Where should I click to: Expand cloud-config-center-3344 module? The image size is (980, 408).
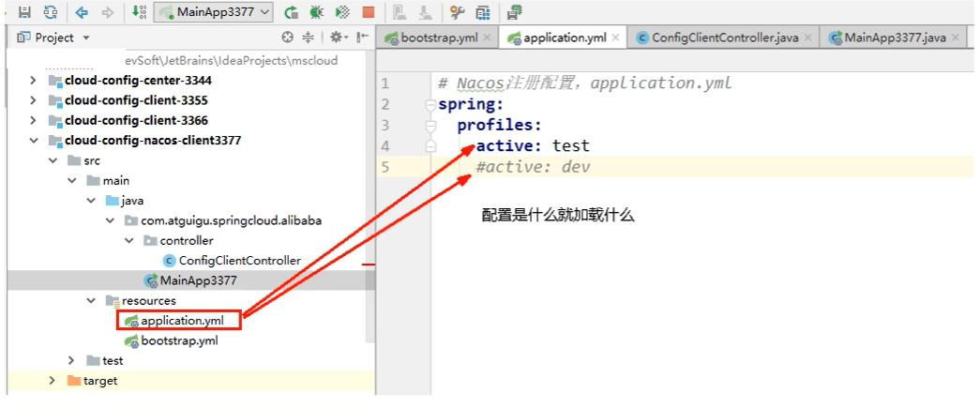(x=33, y=81)
